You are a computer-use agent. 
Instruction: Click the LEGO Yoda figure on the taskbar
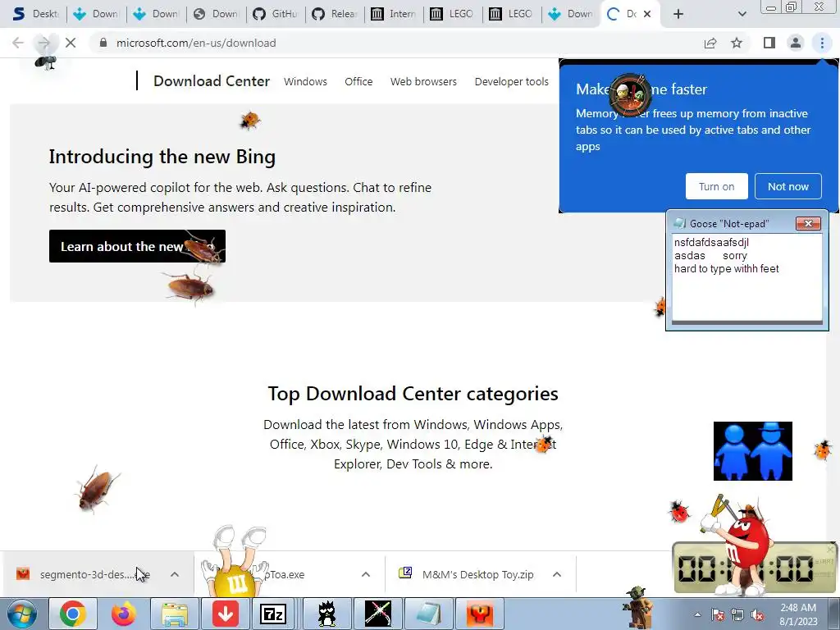tap(637, 606)
